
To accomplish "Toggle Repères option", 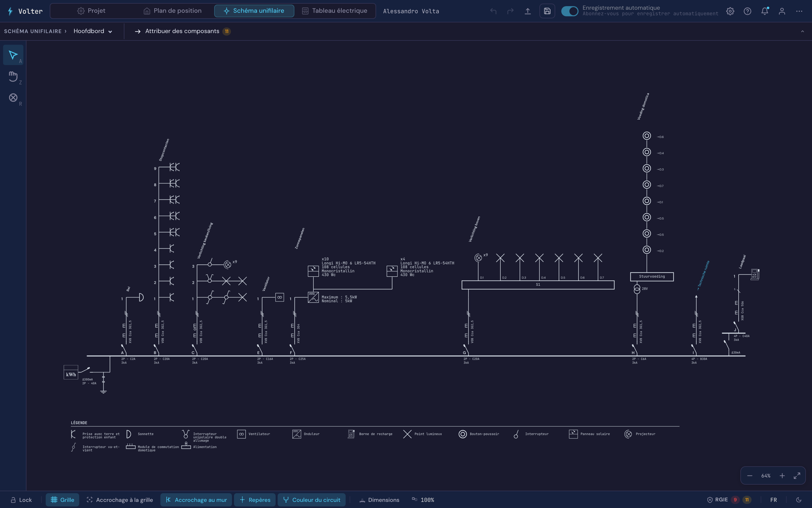I will coord(255,500).
